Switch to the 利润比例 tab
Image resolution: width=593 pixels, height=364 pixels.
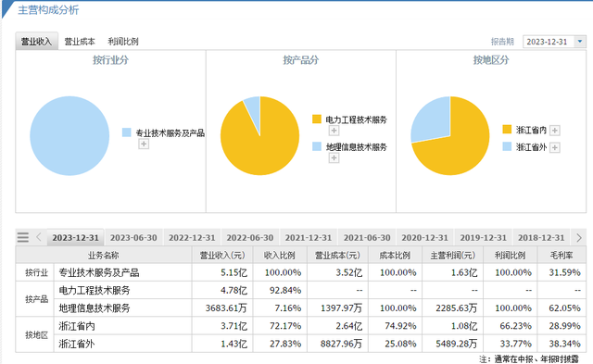point(123,42)
